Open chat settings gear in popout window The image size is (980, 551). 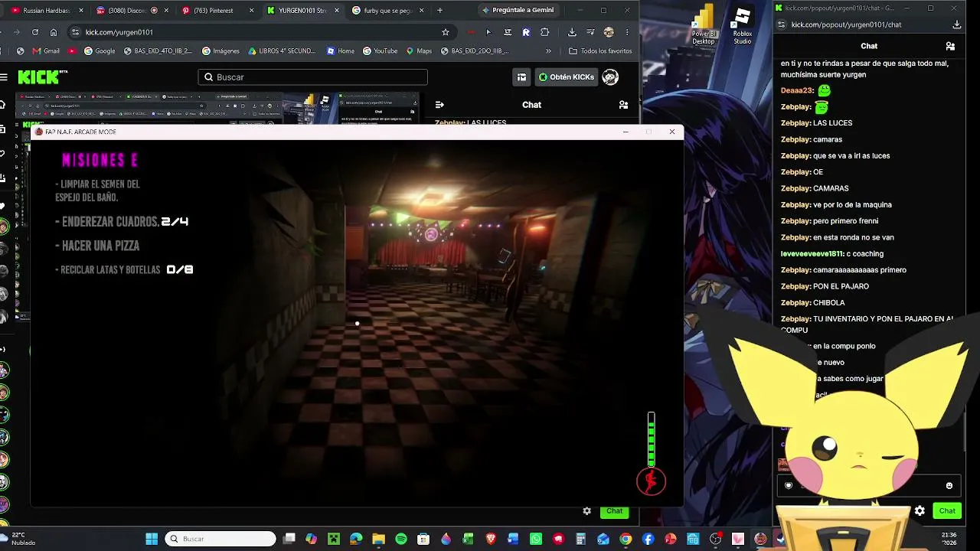[x=920, y=510]
